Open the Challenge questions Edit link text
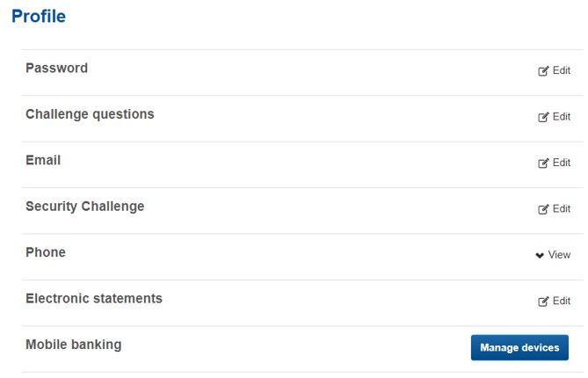This screenshot has width=588, height=378. [x=562, y=117]
